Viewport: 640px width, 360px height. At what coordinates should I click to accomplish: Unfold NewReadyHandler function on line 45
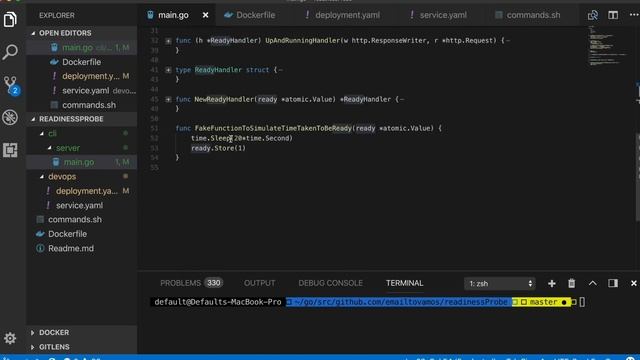coord(168,99)
